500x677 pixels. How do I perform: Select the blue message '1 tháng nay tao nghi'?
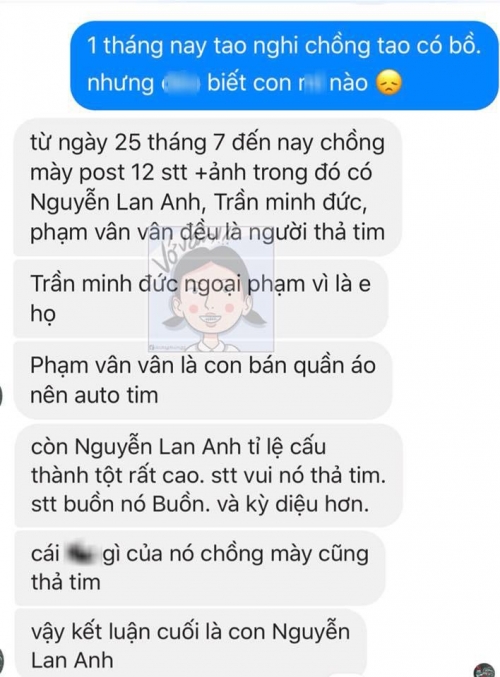click(284, 65)
